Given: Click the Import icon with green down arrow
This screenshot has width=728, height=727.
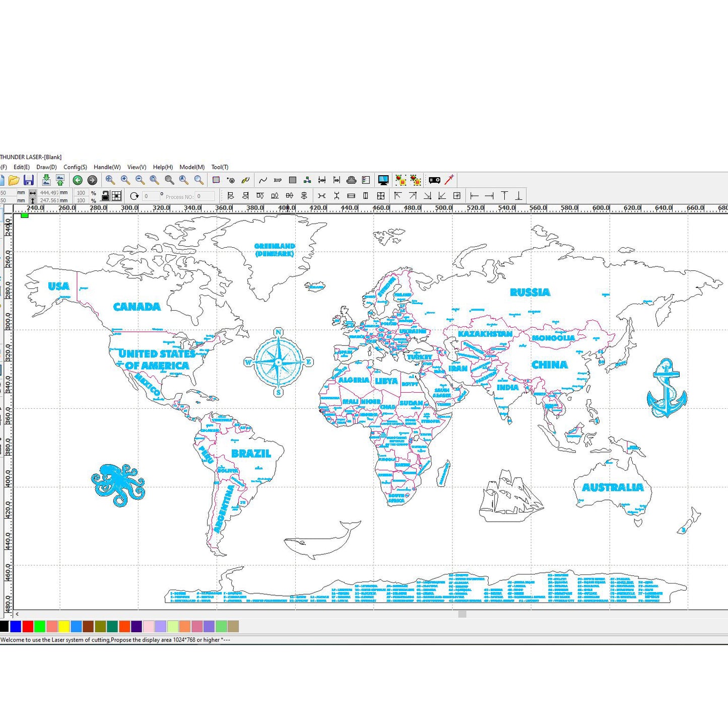Looking at the screenshot, I should 46,180.
